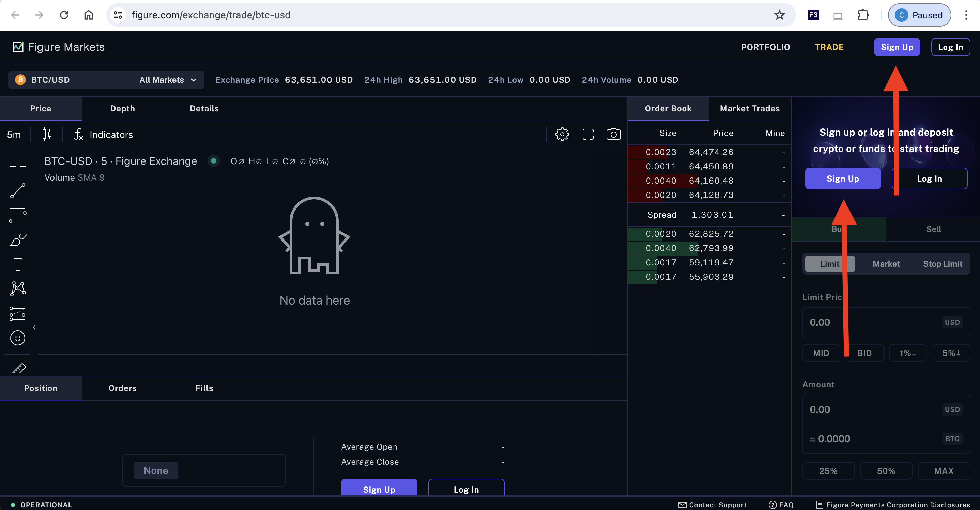This screenshot has width=980, height=510.
Task: Switch to the Depth tab
Action: (123, 108)
